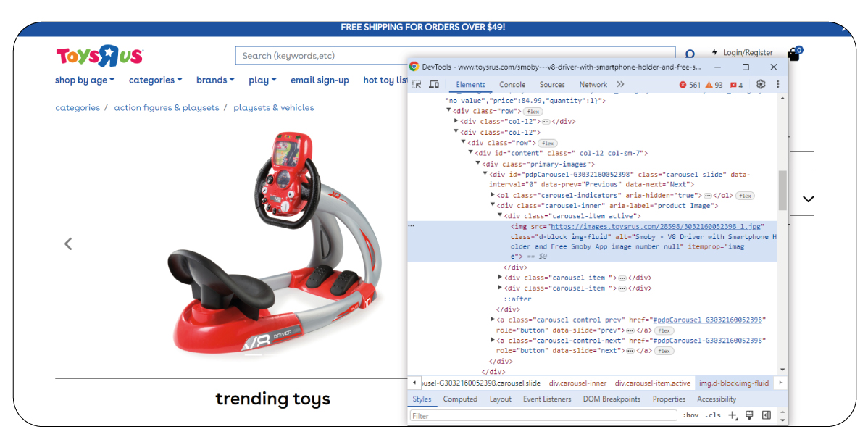Screen dimensions: 868x445
Task: Open the Computed styles tab
Action: (460, 399)
